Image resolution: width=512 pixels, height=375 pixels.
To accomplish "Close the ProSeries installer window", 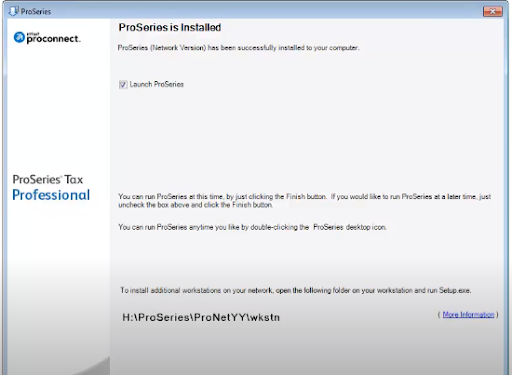I will point(493,11).
